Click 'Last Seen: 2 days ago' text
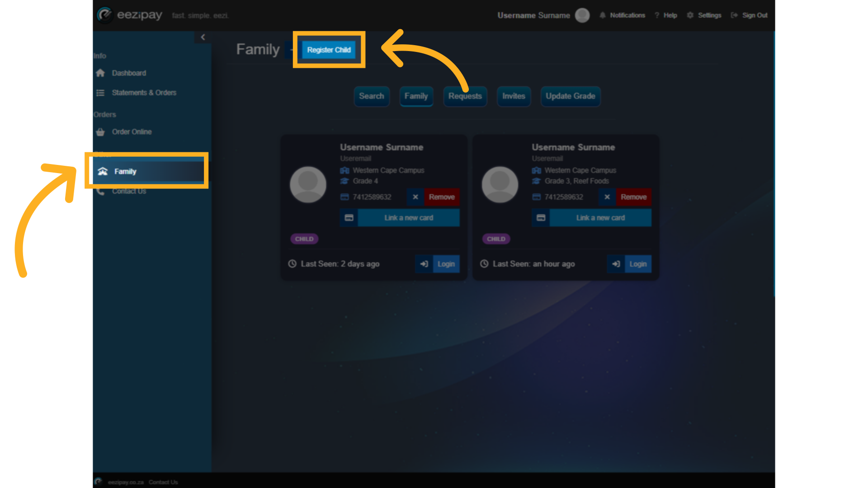The image size is (868, 488). click(340, 264)
